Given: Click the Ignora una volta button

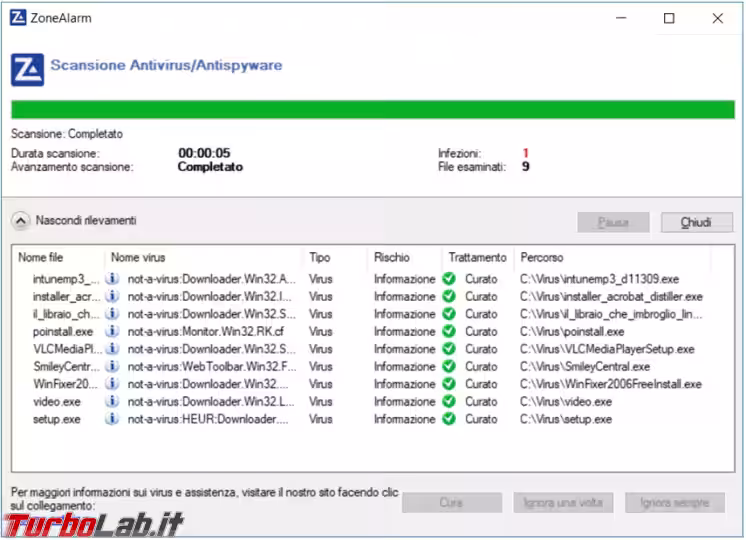Looking at the screenshot, I should tap(563, 502).
